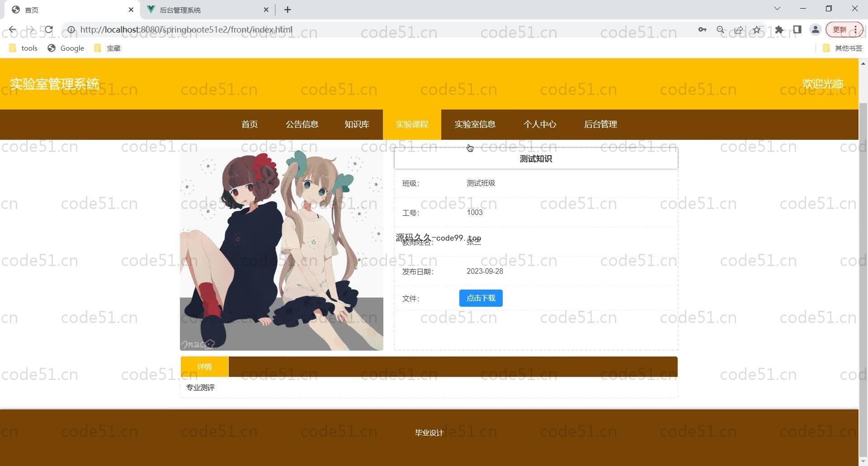Click the scrollbar up arrow
The height and width of the screenshot is (466, 868).
click(x=863, y=64)
